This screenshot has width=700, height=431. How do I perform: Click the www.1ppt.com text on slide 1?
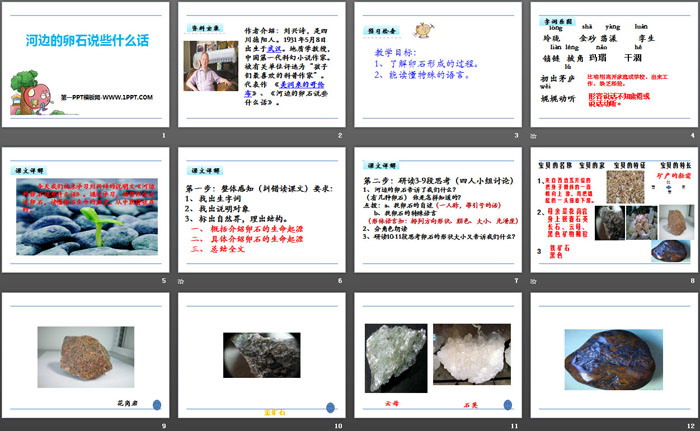[x=126, y=98]
